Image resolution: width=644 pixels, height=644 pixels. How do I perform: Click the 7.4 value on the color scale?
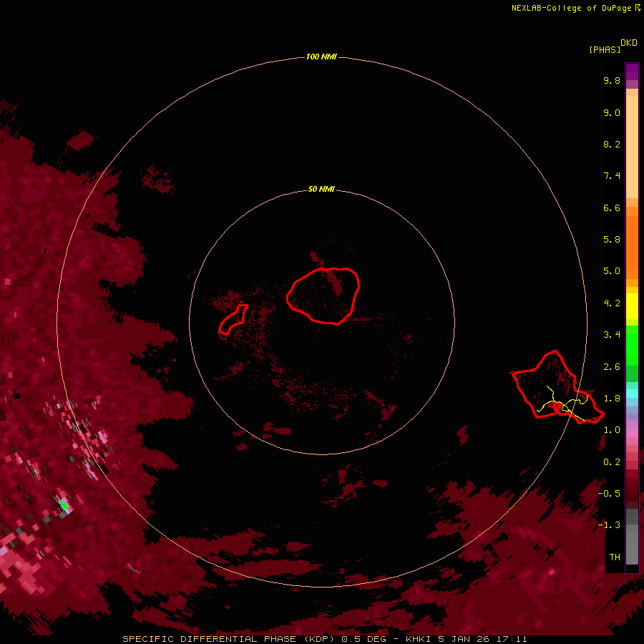pos(612,176)
